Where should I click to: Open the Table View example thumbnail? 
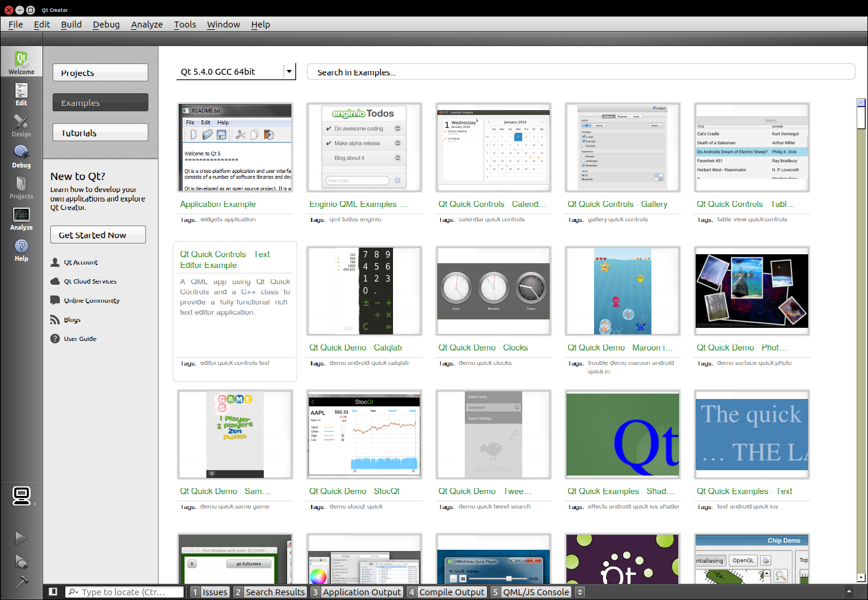pos(752,147)
